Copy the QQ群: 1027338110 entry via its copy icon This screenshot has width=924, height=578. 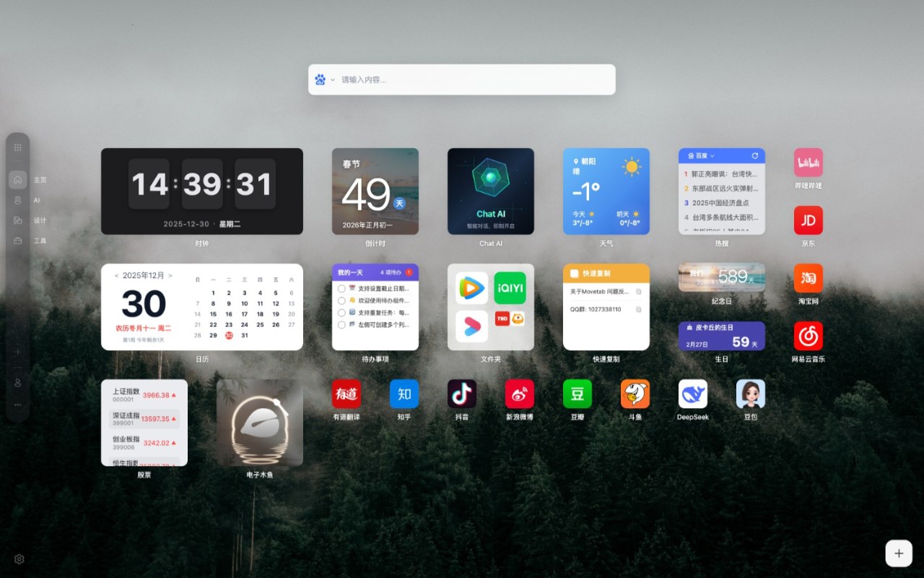[638, 309]
